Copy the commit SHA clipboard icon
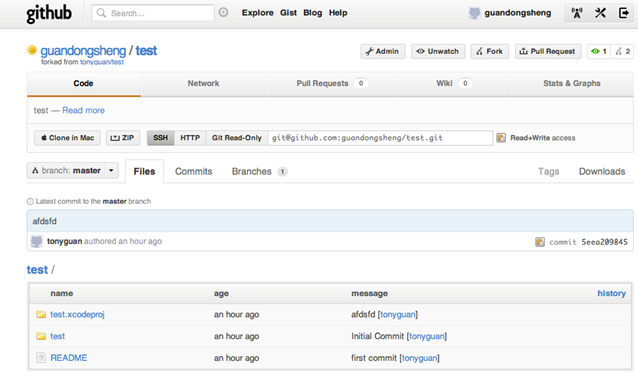This screenshot has width=638, height=377. click(x=540, y=242)
